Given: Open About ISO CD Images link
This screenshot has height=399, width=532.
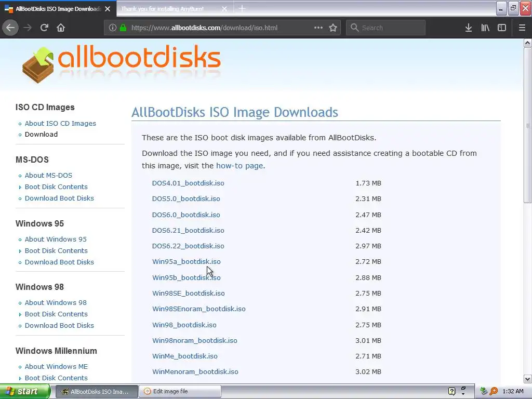Looking at the screenshot, I should tap(60, 124).
